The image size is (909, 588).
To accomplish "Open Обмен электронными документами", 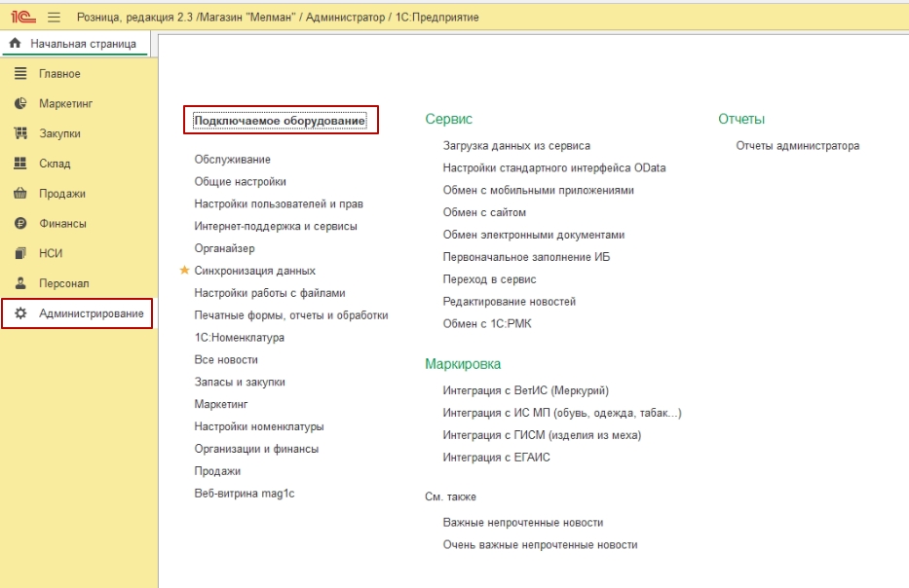I will pos(533,235).
